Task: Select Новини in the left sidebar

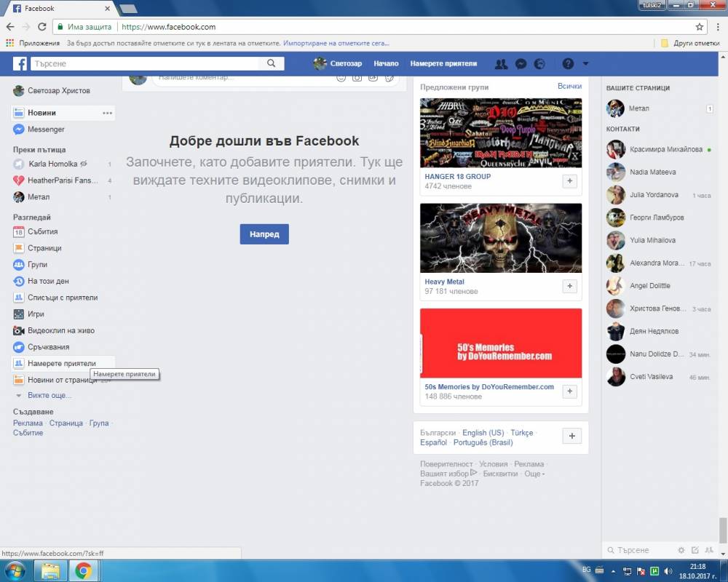Action: [x=63, y=113]
